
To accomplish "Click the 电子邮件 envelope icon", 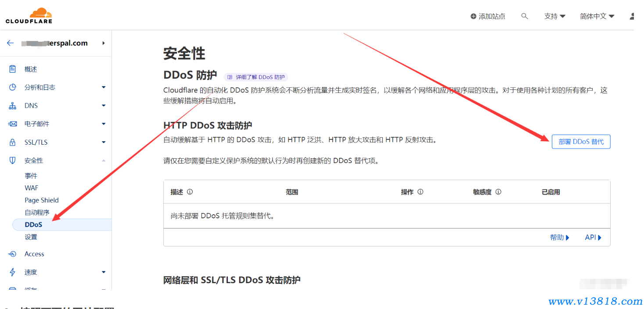I will tap(13, 124).
